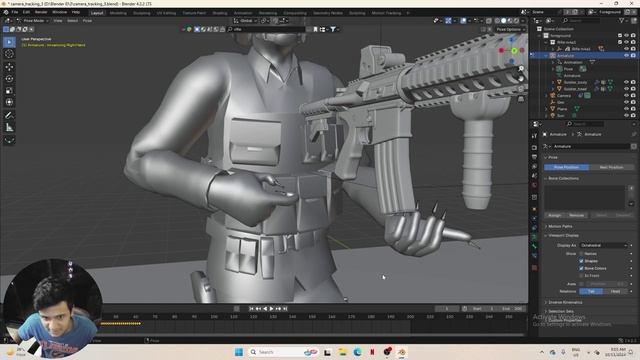Open the Edit menu

26,12
